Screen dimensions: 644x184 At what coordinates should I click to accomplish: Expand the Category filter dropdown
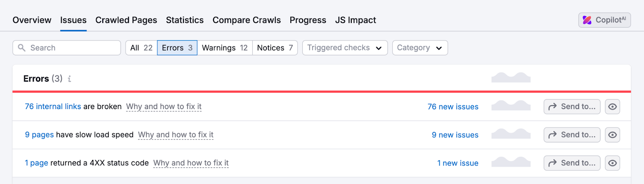point(419,48)
